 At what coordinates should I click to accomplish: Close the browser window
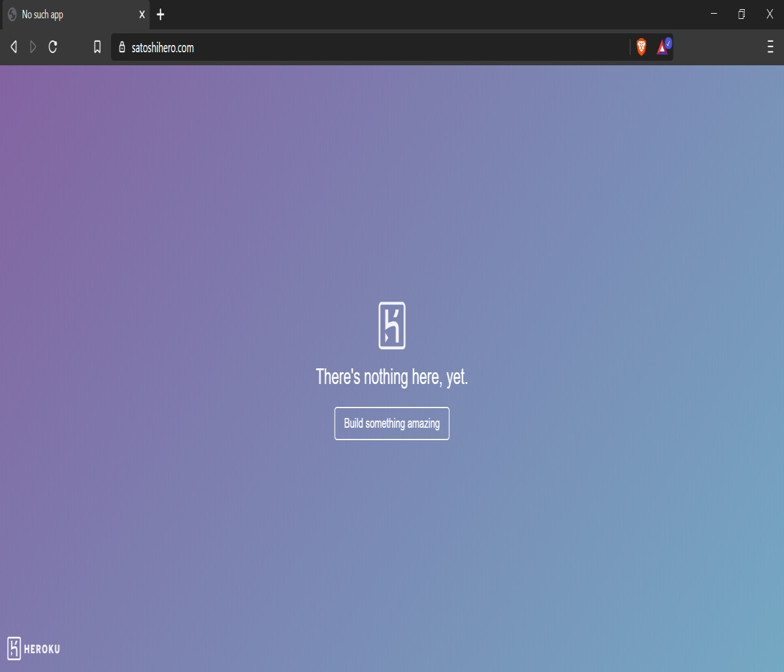coord(770,14)
